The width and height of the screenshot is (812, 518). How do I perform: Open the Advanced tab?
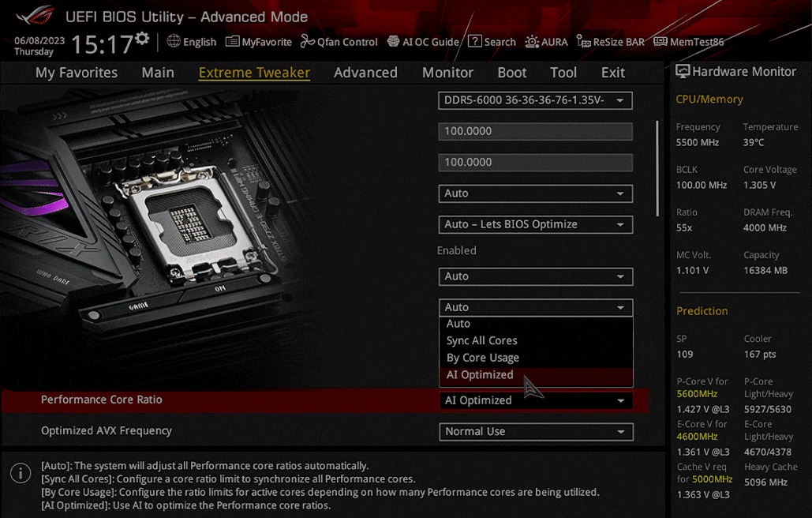click(x=365, y=73)
